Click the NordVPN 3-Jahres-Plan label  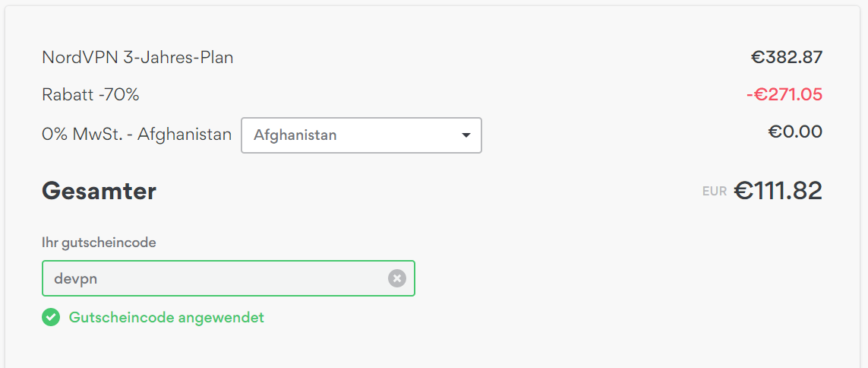(x=138, y=57)
